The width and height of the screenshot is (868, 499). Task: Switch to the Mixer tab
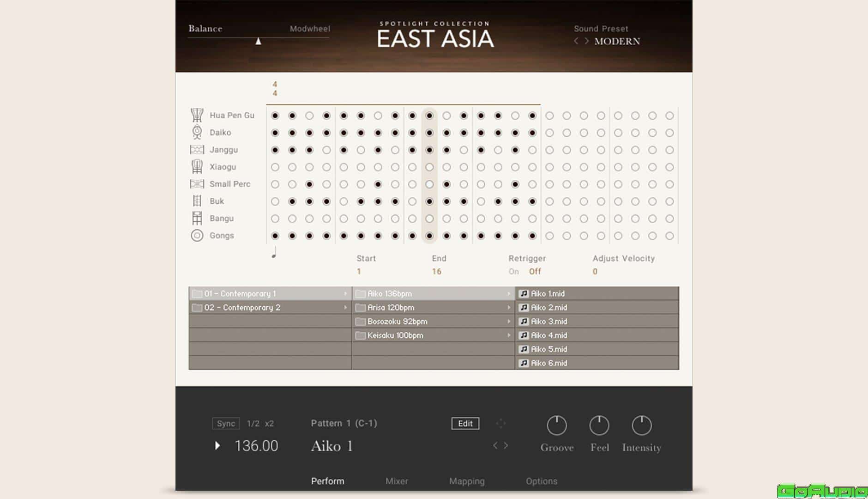[x=397, y=481]
